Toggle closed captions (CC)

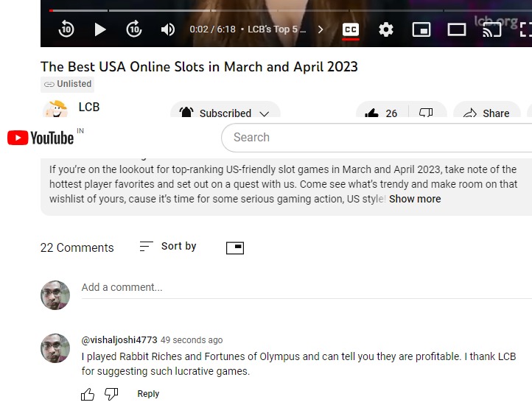[x=351, y=29]
